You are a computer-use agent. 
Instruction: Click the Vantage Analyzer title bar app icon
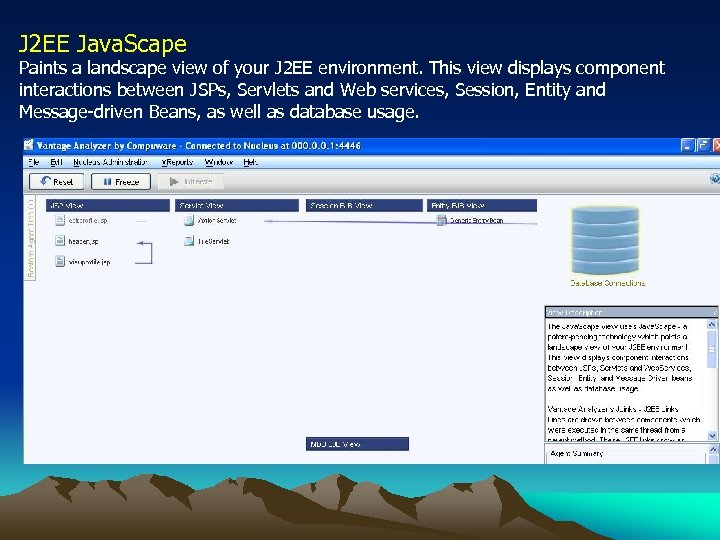tap(29, 146)
